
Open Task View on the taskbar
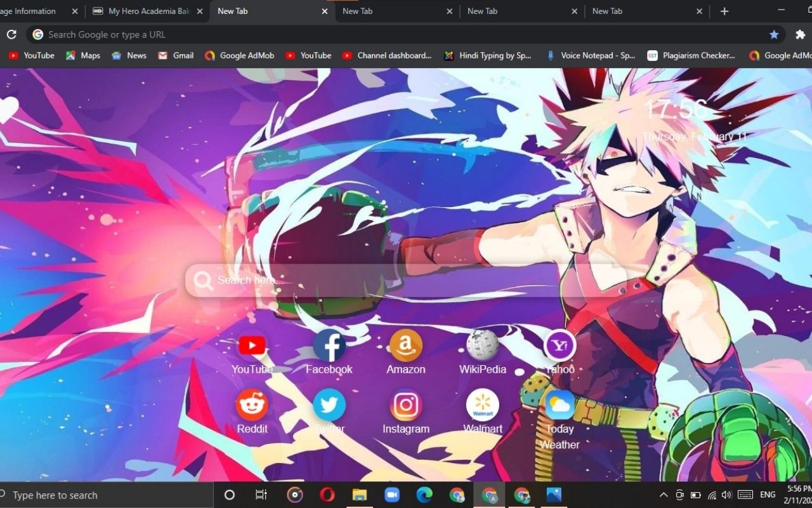point(261,495)
